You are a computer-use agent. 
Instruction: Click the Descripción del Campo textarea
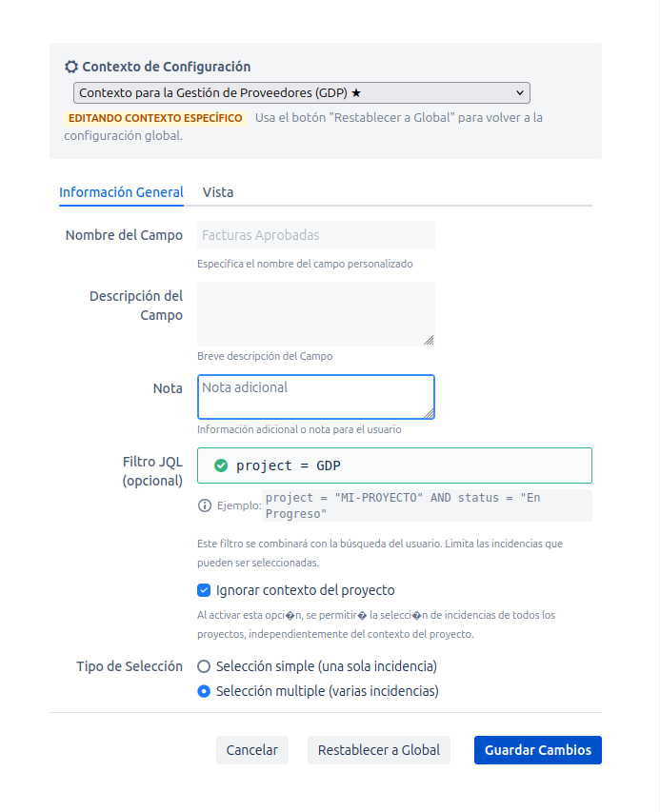[x=315, y=313]
